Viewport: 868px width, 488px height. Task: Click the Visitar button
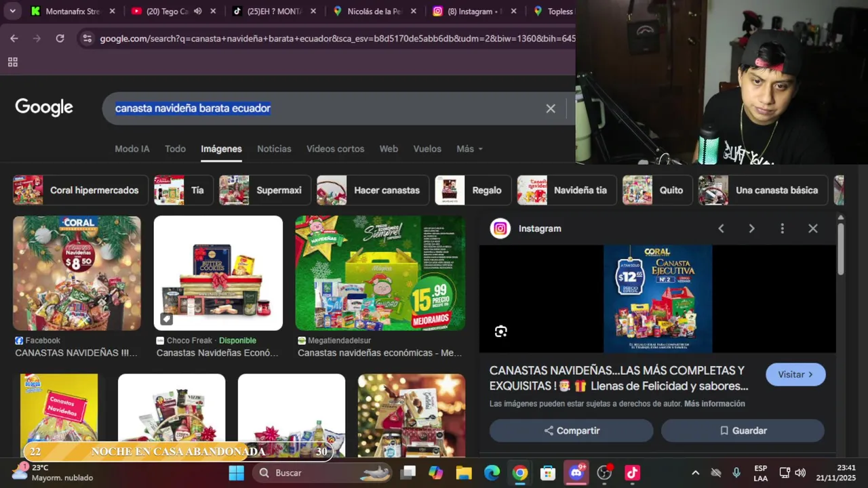tap(795, 375)
